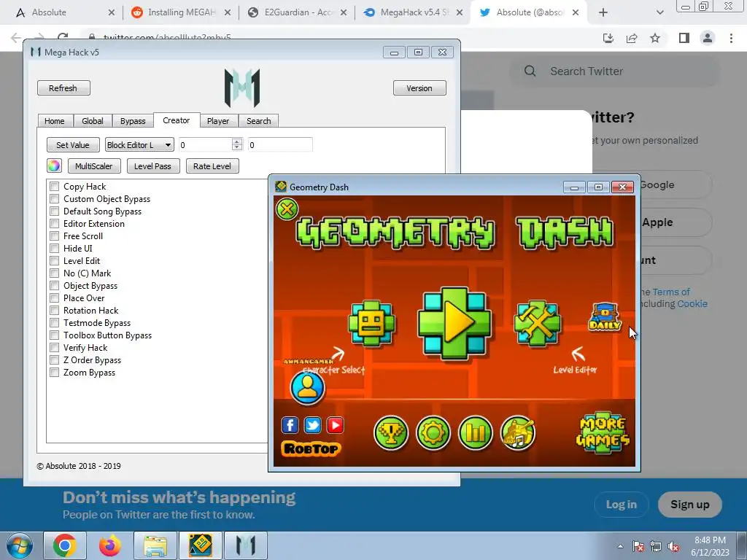747x560 pixels.
Task: Open File Explorer from the taskbar
Action: click(x=155, y=545)
